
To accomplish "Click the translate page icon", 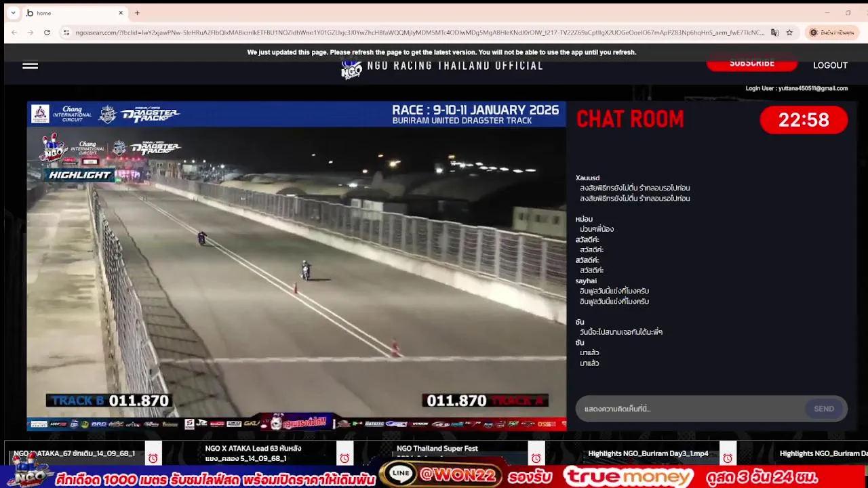I will pos(774,33).
